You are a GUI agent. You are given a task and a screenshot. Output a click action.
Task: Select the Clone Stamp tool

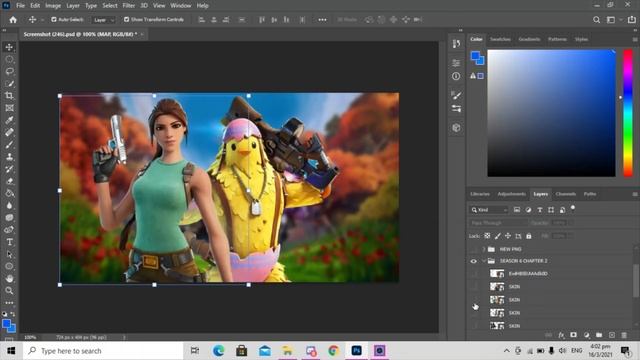(x=9, y=157)
